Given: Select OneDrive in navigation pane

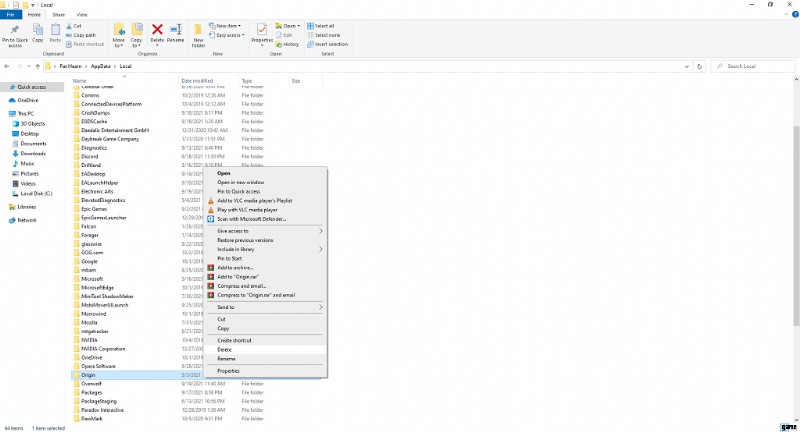Looking at the screenshot, I should [x=28, y=100].
